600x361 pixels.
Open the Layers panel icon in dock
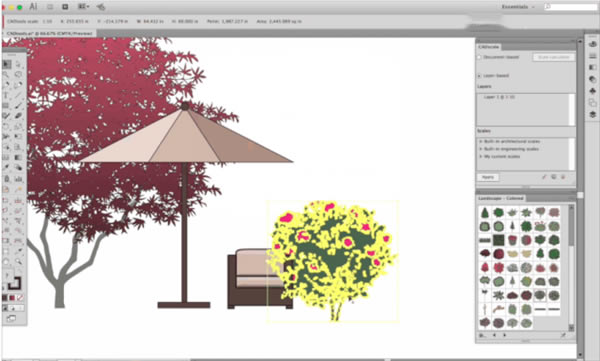click(x=592, y=114)
